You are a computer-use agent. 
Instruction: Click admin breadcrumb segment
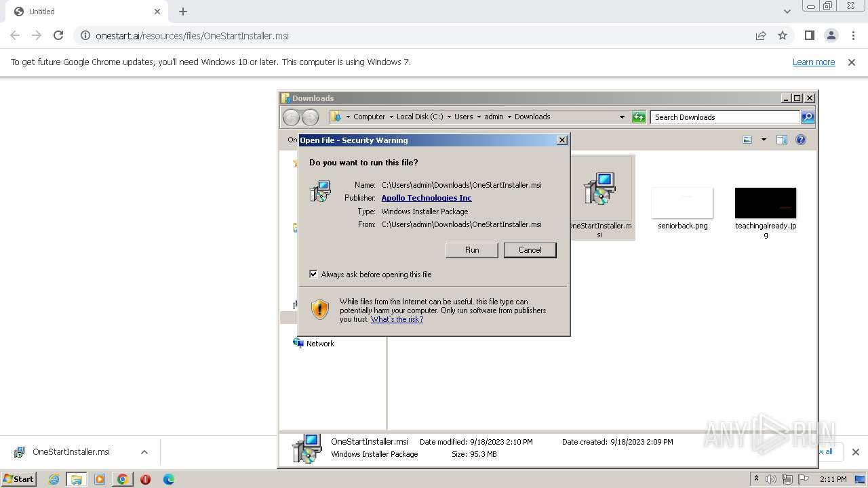[494, 117]
